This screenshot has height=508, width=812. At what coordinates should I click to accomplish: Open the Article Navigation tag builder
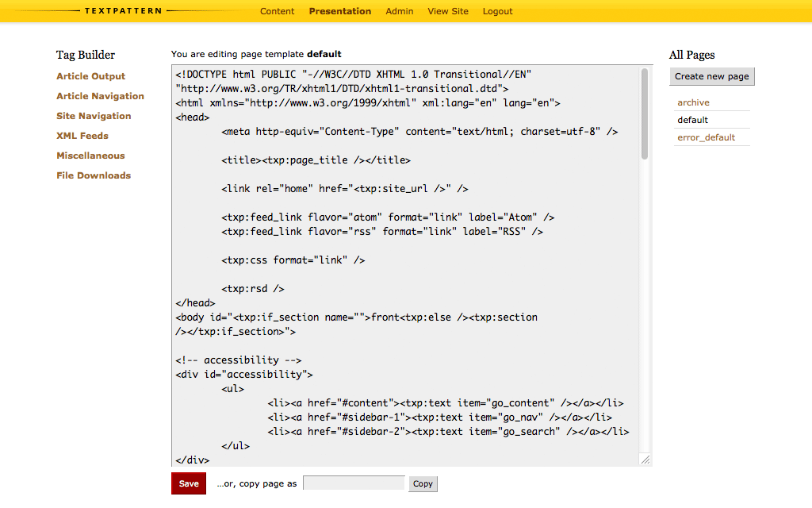100,96
